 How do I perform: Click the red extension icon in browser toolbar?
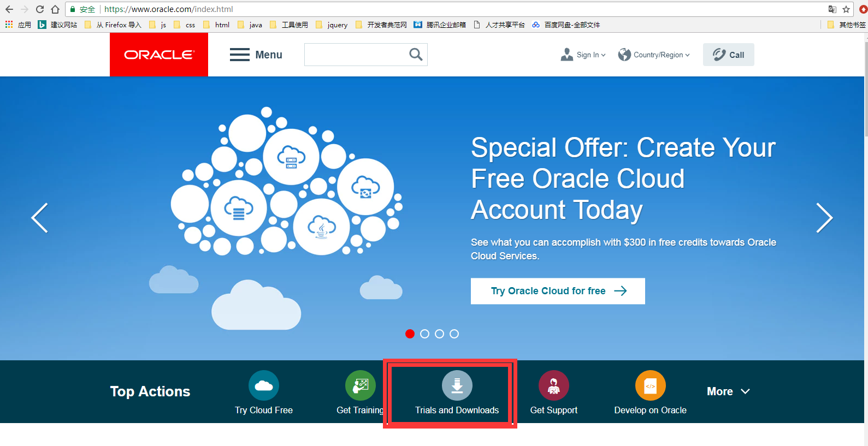pyautogui.click(x=864, y=9)
